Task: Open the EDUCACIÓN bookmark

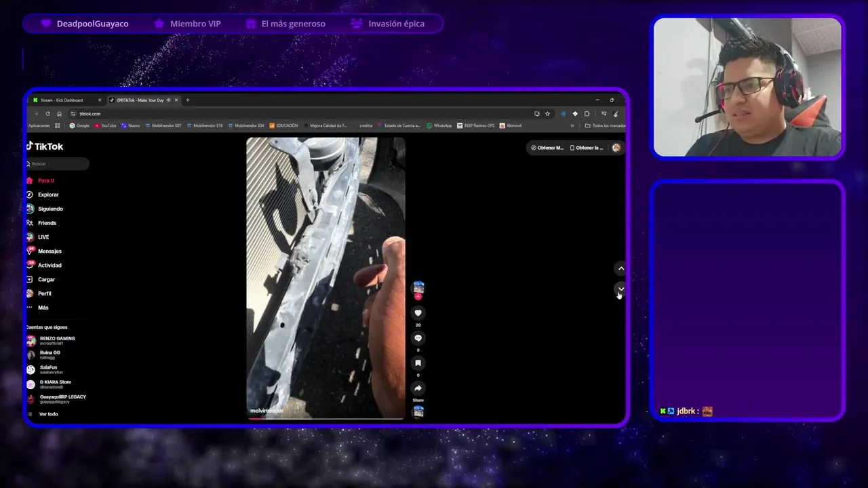Action: (x=283, y=125)
